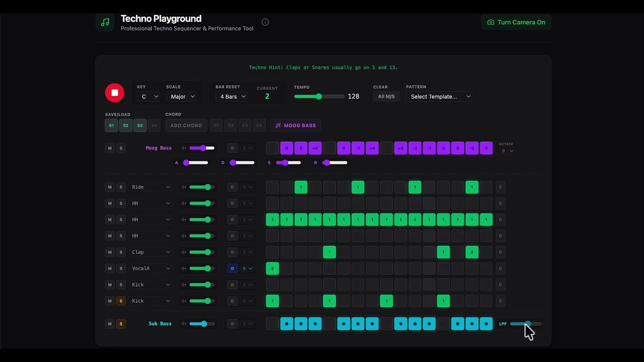Screen dimensions: 644x362
Task: Click the first active Ride step
Action: (x=301, y=187)
